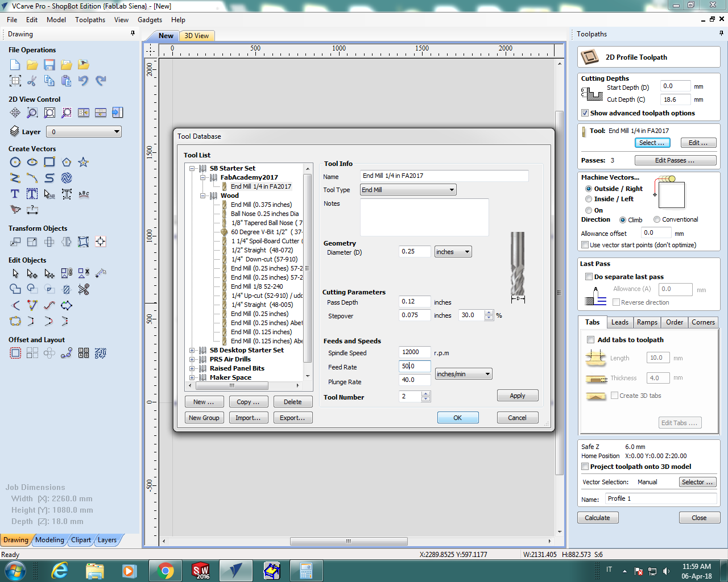This screenshot has width=728, height=582.
Task: Click the Redo arrow icon
Action: pyautogui.click(x=101, y=81)
